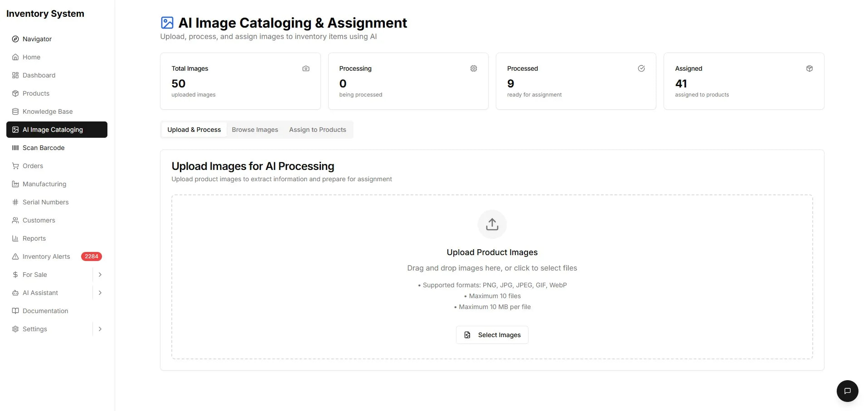Click the package icon in Assigned card
The height and width of the screenshot is (411, 868).
pos(810,68)
